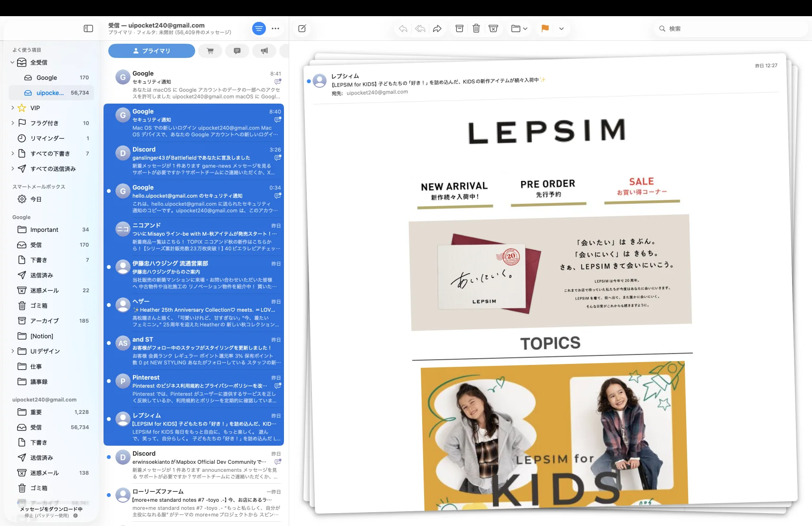
Task: Toggle the sidebar visibility icon
Action: tap(88, 29)
